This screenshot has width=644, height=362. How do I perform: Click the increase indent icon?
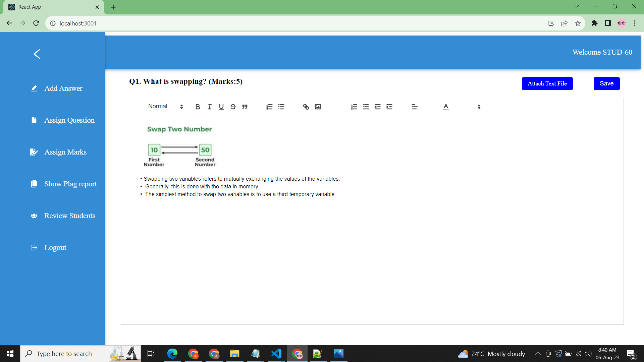coord(389,107)
